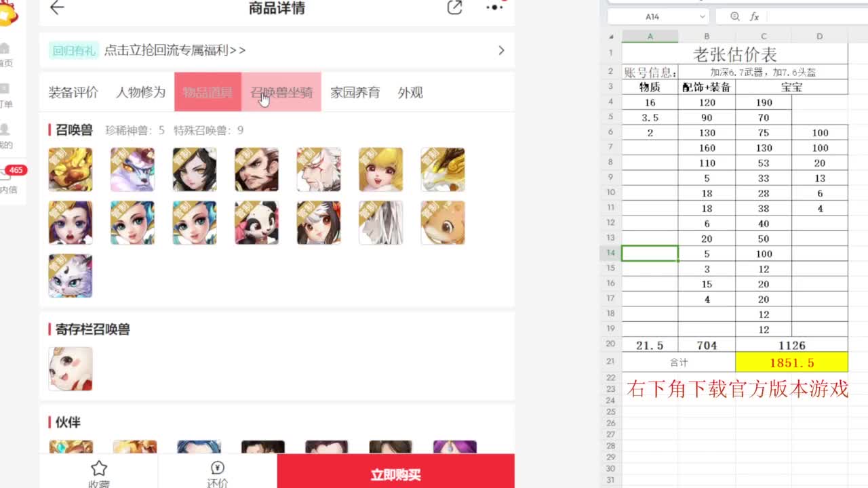Screen dimensions: 868x488
Task: Open the three-dot more options menu
Action: 495,7
